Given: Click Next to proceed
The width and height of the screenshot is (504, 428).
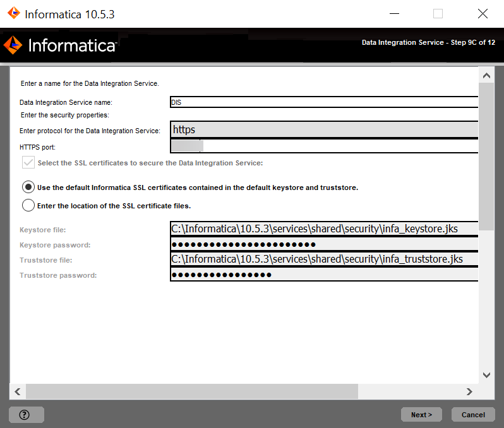Looking at the screenshot, I should pyautogui.click(x=421, y=415).
